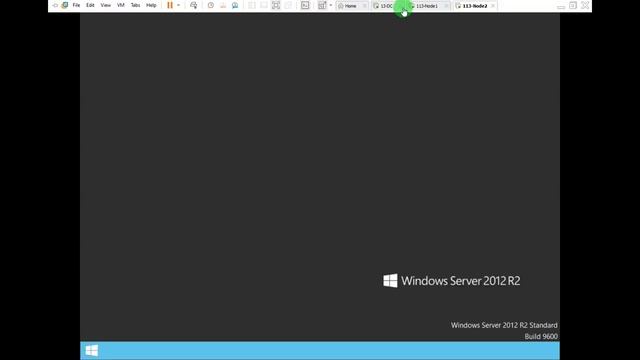
Task: Open the VM menu
Action: 121,5
